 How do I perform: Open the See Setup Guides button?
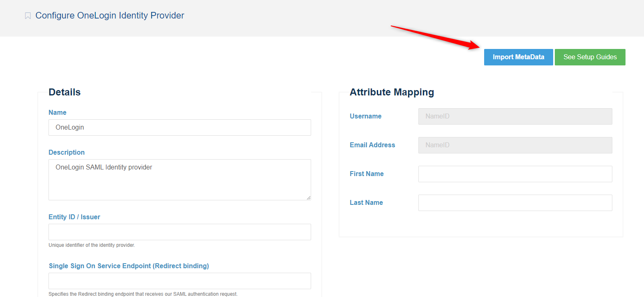(x=590, y=57)
